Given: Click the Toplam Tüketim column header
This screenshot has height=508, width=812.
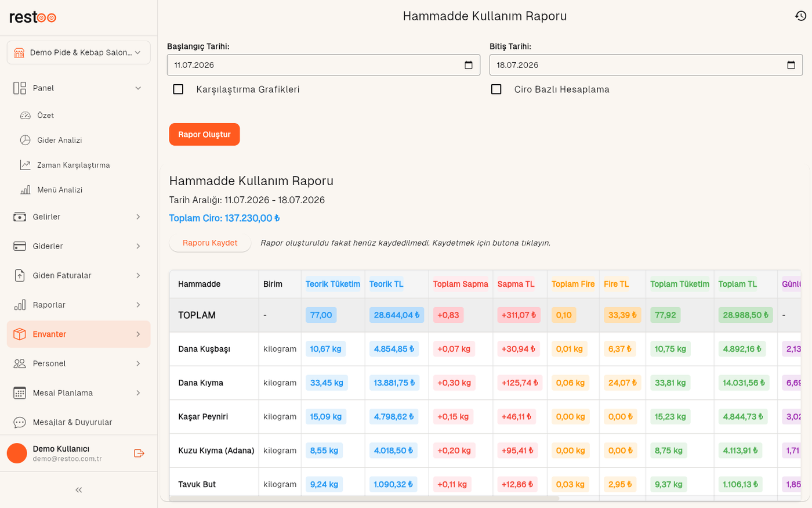Looking at the screenshot, I should tap(680, 284).
